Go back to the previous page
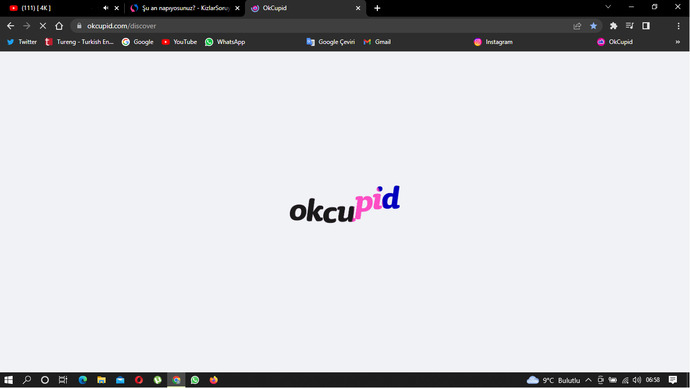 pos(11,26)
